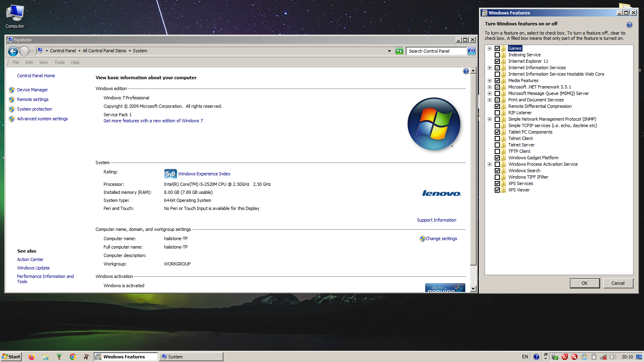Click the 5.9 Windows Experience rating badge
The width and height of the screenshot is (644, 362).
170,174
